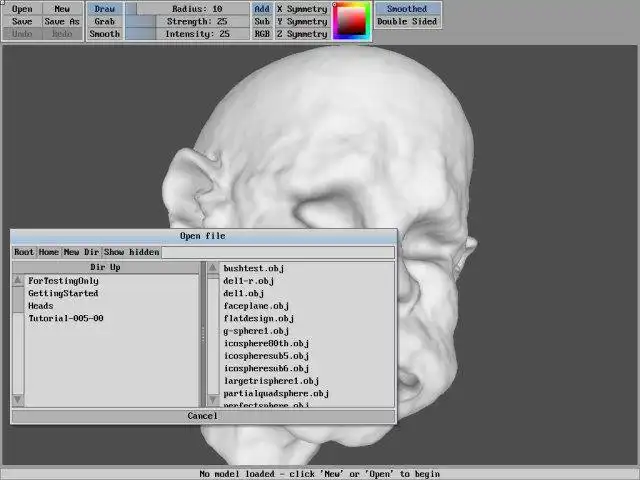
Task: Go to Home directory in dialog
Action: pyautogui.click(x=49, y=252)
